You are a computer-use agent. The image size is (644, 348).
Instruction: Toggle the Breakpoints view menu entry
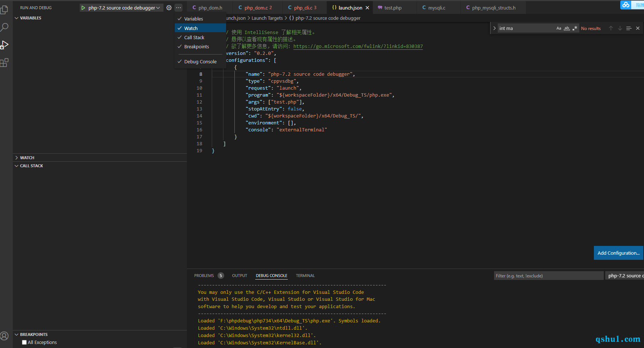(x=200, y=46)
